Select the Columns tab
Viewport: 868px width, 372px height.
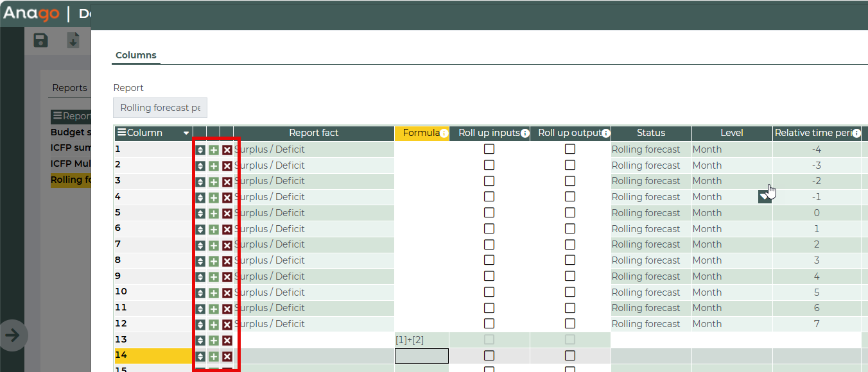(x=135, y=55)
